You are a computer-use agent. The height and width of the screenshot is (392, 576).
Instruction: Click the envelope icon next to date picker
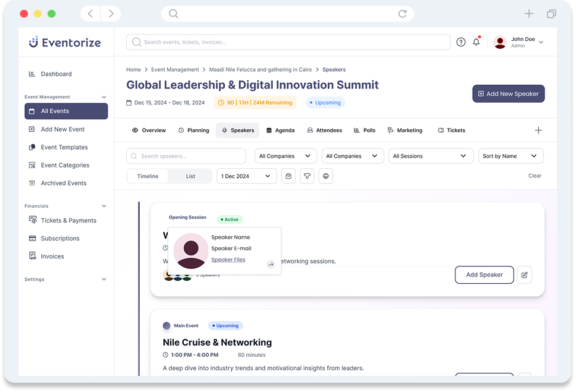(288, 176)
